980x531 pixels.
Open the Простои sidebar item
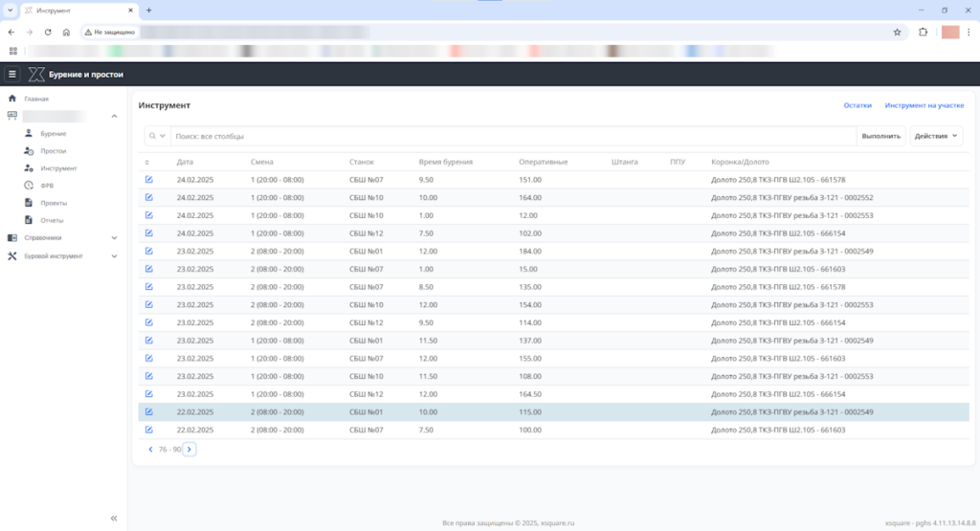(x=54, y=150)
